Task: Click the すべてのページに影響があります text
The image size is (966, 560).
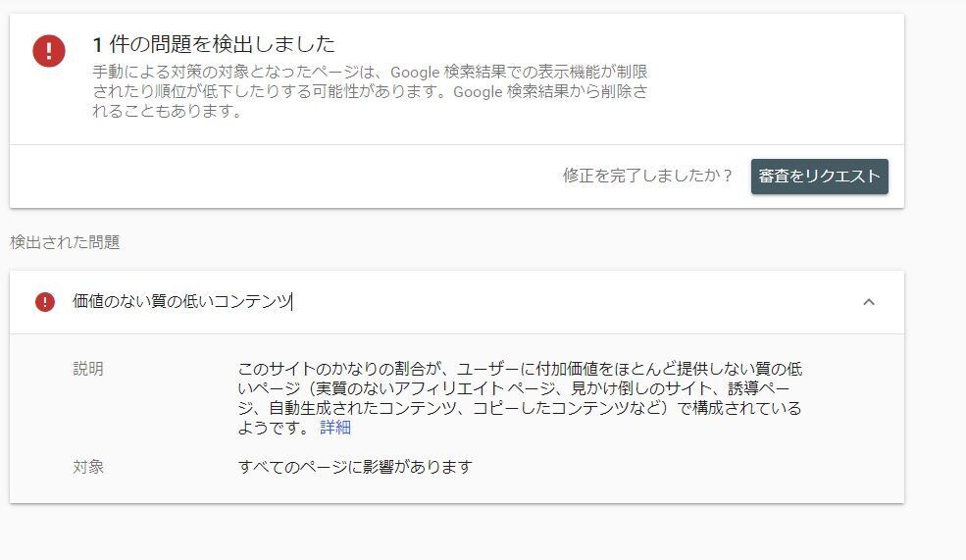Action: 355,467
